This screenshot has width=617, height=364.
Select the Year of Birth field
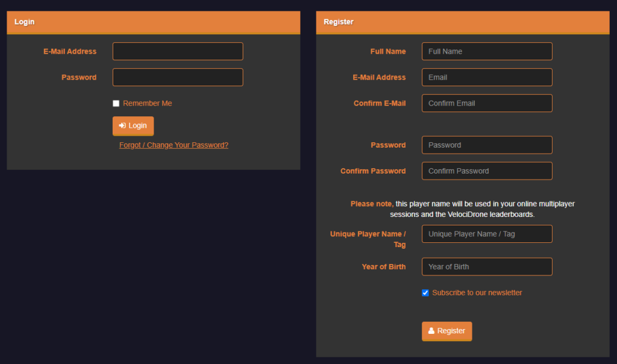pos(487,267)
